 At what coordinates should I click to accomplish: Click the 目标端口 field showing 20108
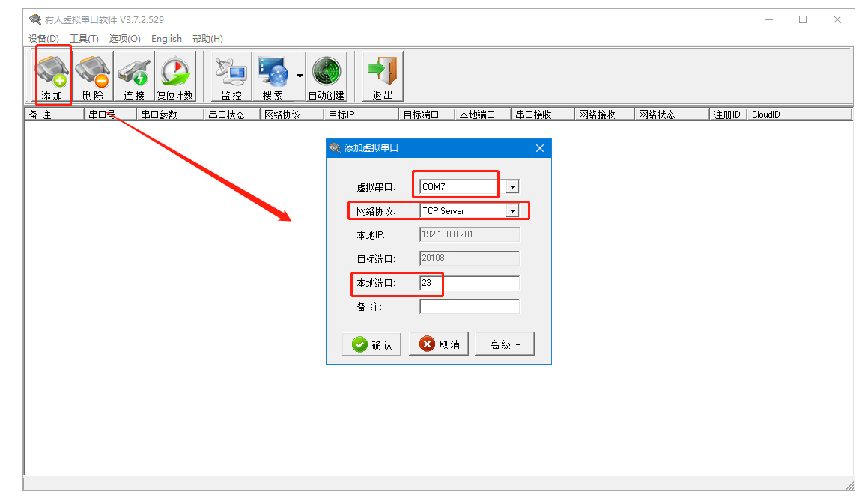(470, 258)
